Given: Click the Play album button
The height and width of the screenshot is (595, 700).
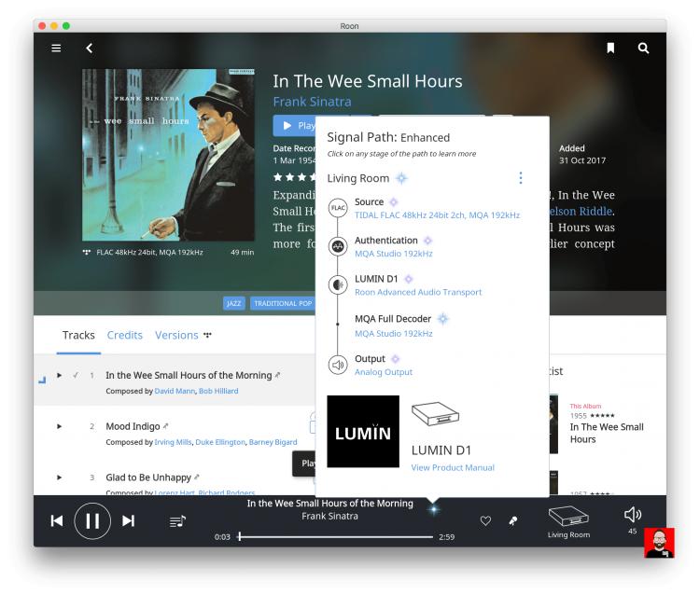Looking at the screenshot, I should click(295, 126).
